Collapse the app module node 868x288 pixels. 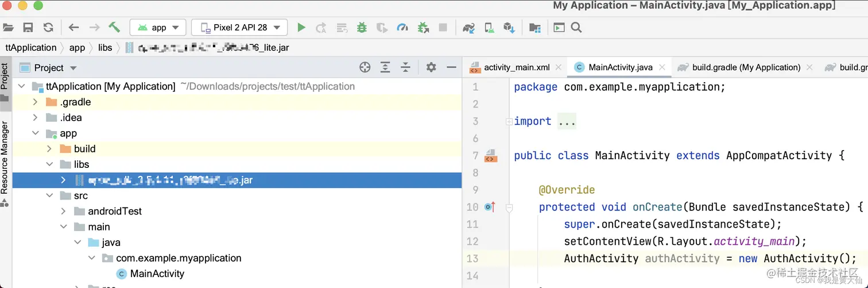35,133
